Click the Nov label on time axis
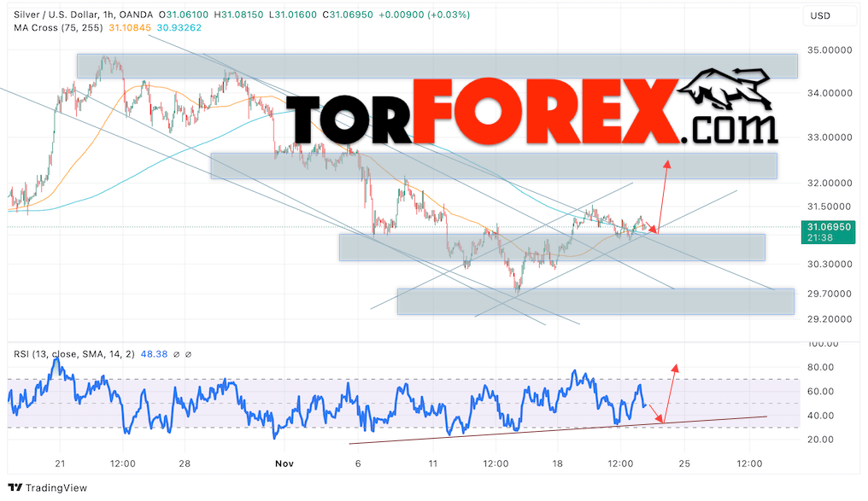This screenshot has width=868, height=501. point(284,463)
